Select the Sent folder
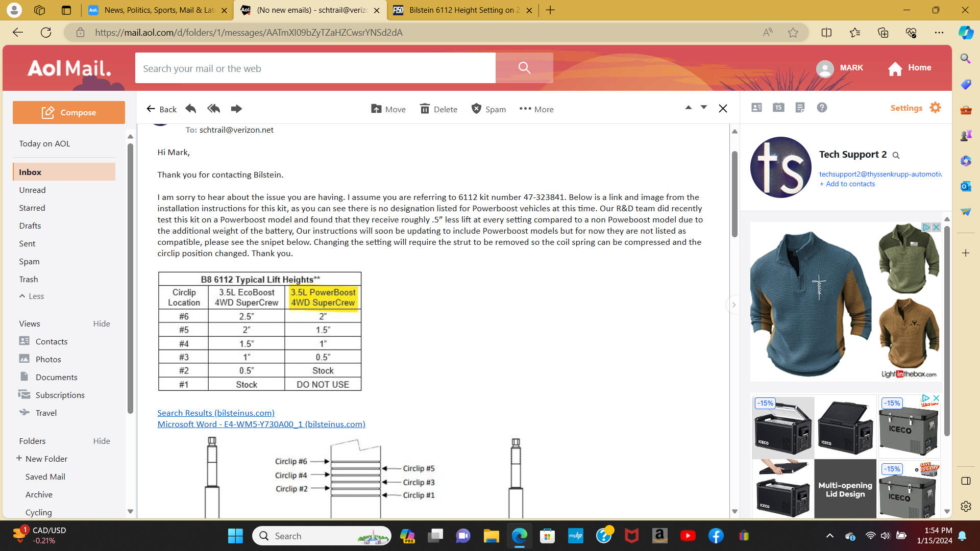This screenshot has width=980, height=551. [x=27, y=243]
